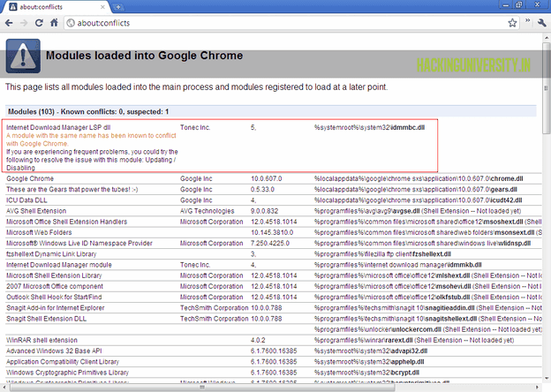Click the browser Back arrow
Viewport: 551px width, 392px height.
[9, 23]
